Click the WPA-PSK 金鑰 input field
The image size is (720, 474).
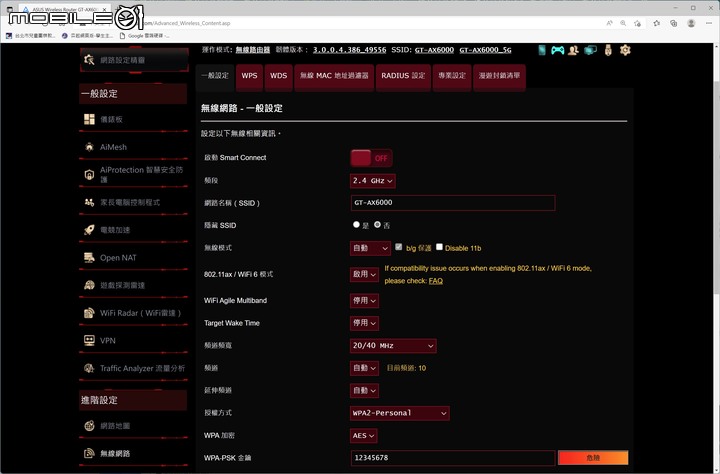coord(453,458)
